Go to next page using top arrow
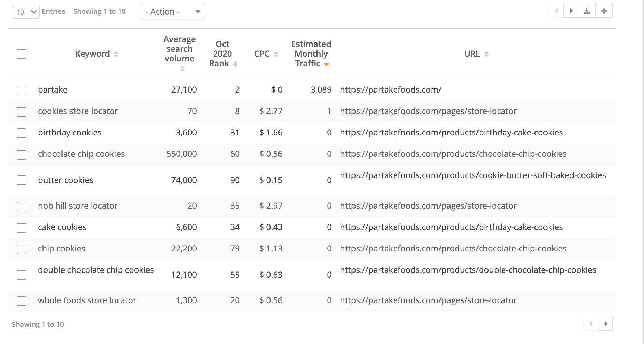 [x=571, y=11]
